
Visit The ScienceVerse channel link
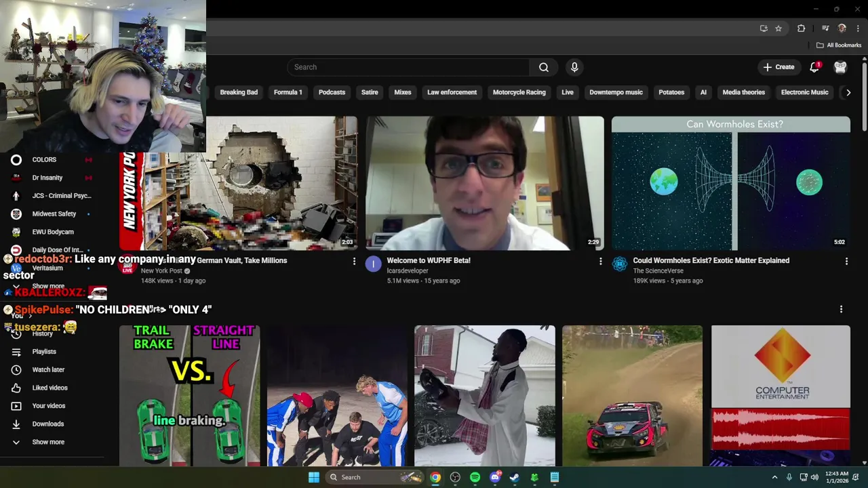click(x=658, y=270)
